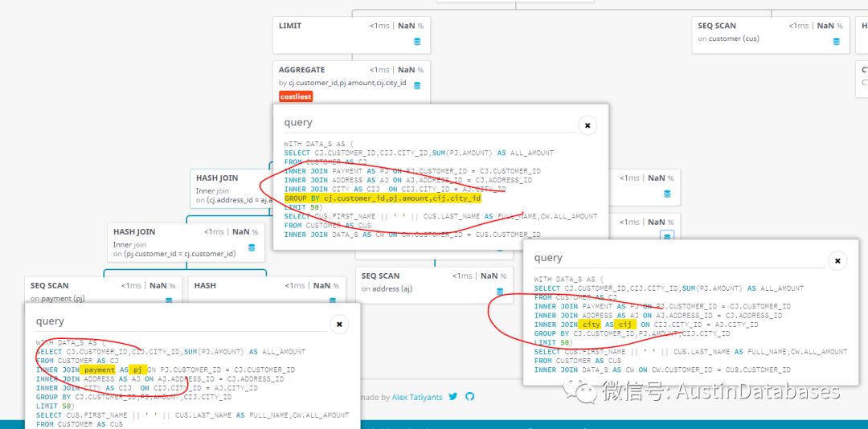This screenshot has height=429, width=868.
Task: Click the outlined database icon right of GROUP BY popup
Action: pyautogui.click(x=667, y=237)
